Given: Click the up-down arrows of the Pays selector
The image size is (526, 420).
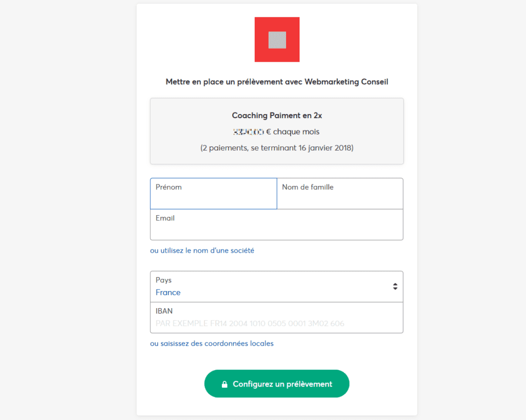Looking at the screenshot, I should point(395,287).
